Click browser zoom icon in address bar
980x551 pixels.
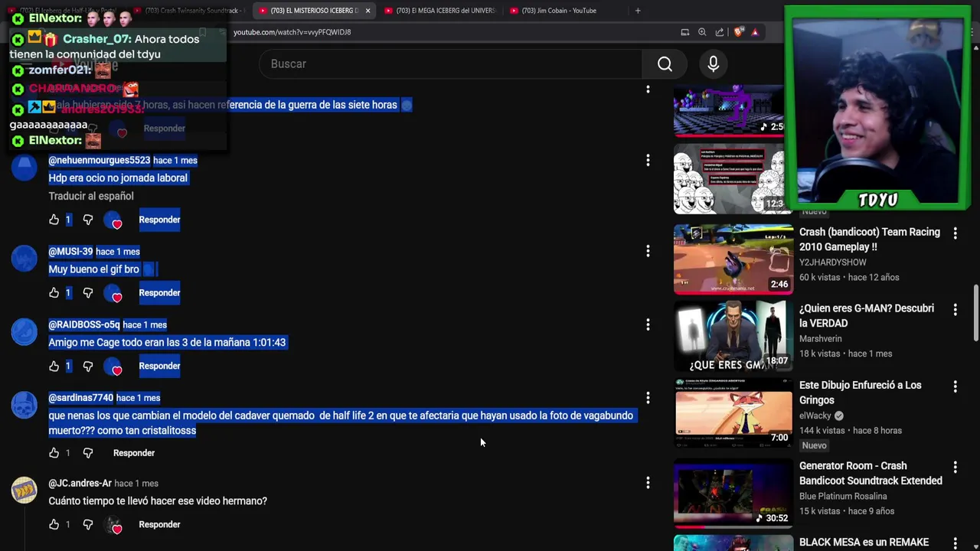[702, 32]
